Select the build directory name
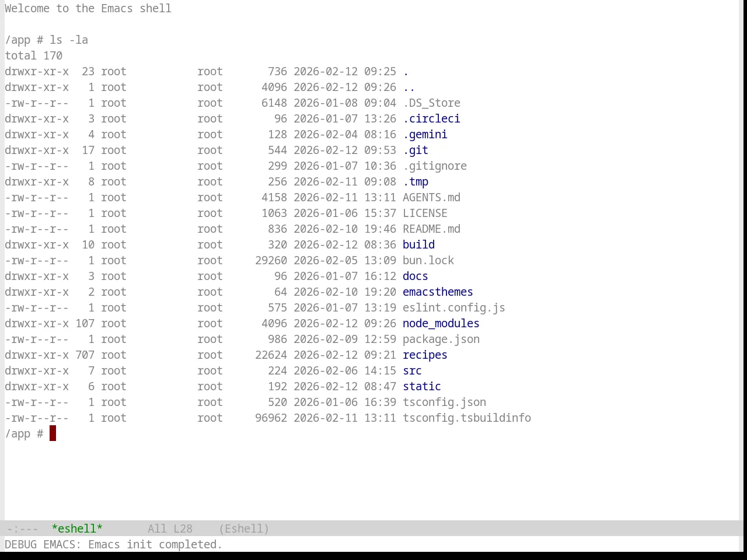747x560 pixels. (x=418, y=244)
